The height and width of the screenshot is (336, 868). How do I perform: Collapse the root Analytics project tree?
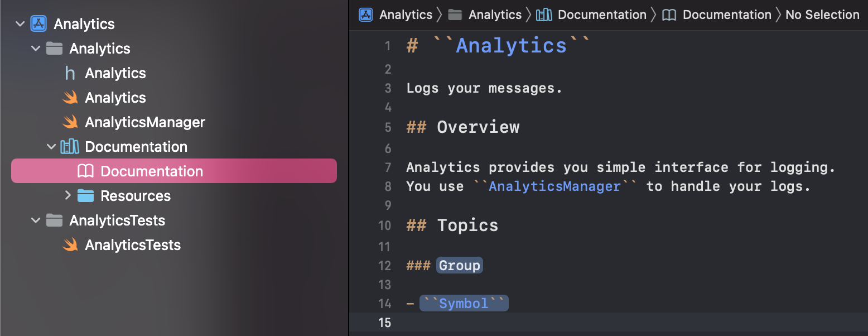21,24
